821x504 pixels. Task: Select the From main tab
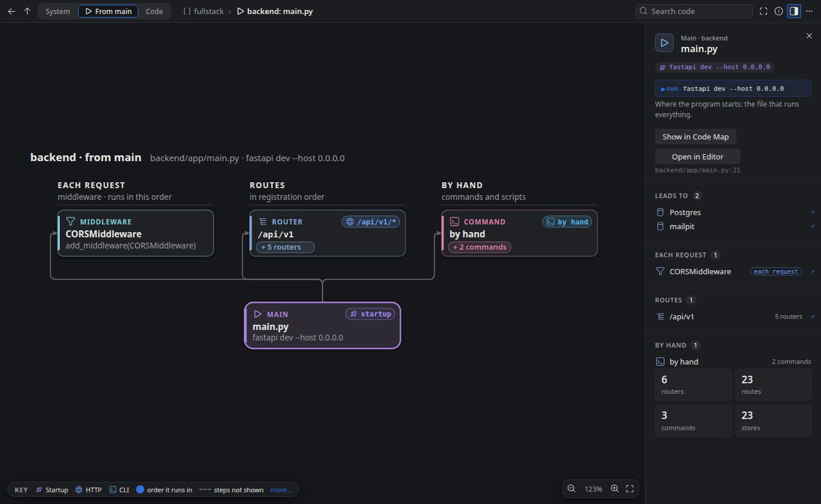click(x=108, y=11)
